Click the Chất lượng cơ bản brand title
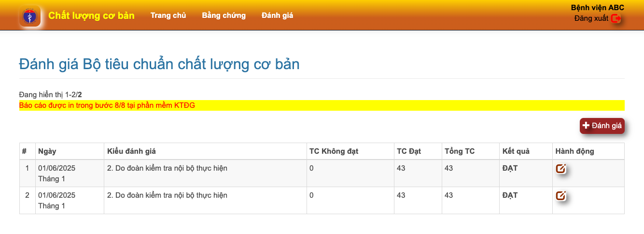 coord(91,15)
